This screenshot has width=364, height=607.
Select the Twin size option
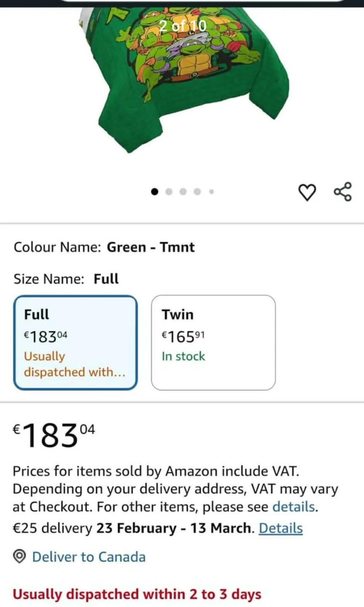point(213,343)
